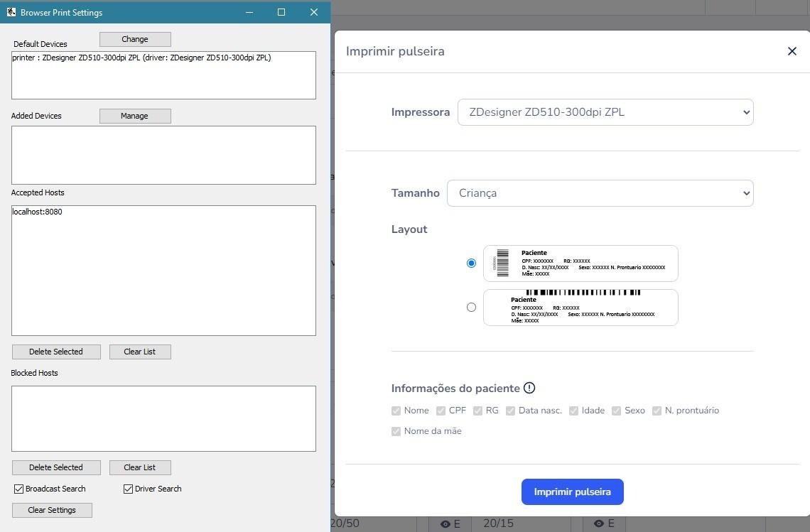Toggle the Nome da mãe checkbox
This screenshot has height=532, width=810.
[396, 431]
